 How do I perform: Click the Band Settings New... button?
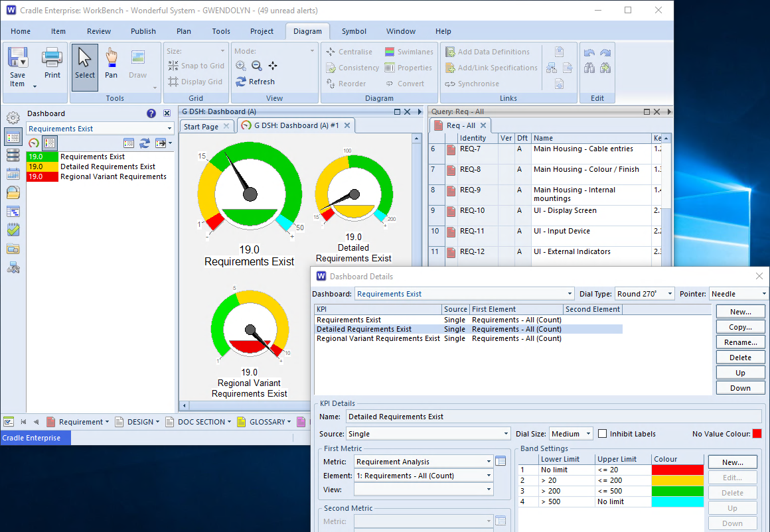[x=732, y=462]
